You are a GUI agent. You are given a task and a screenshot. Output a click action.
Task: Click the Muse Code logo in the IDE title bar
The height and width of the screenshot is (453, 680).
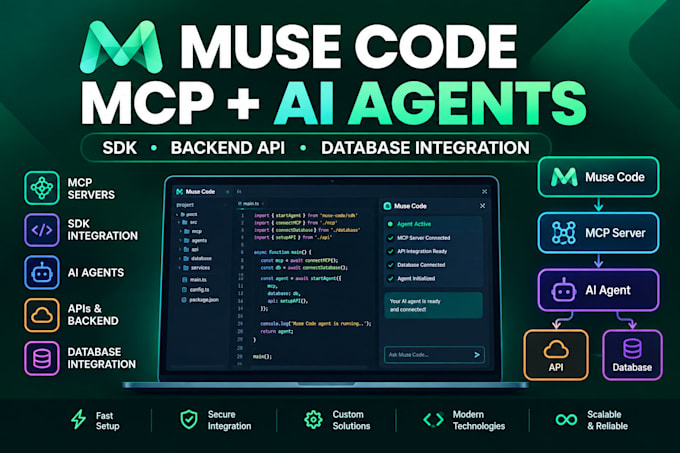click(x=180, y=192)
